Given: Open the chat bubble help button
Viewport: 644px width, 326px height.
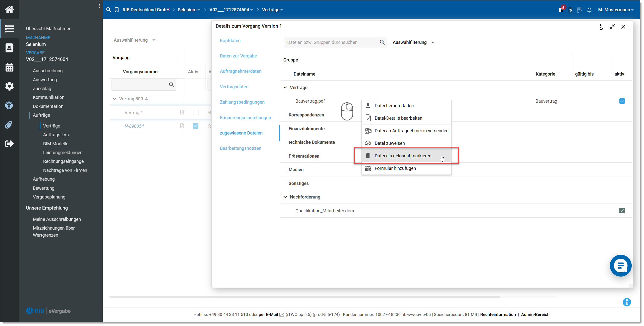Looking at the screenshot, I should pyautogui.click(x=620, y=266).
